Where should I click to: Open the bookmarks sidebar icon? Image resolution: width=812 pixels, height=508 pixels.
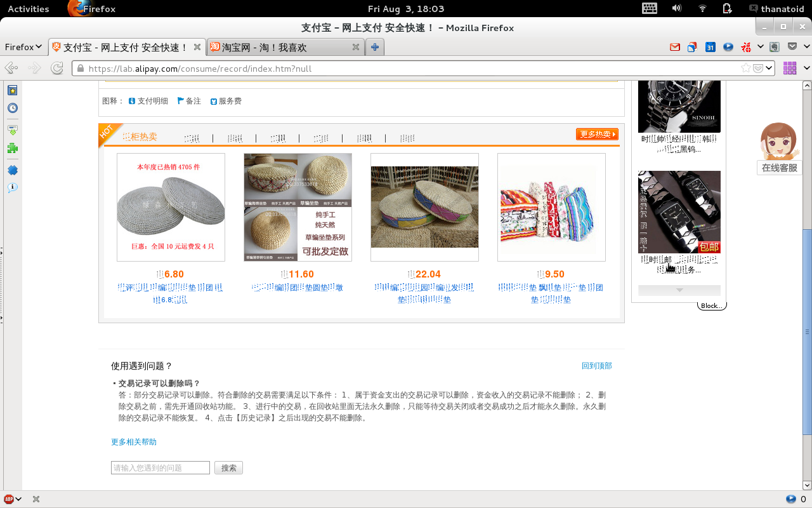[x=12, y=90]
